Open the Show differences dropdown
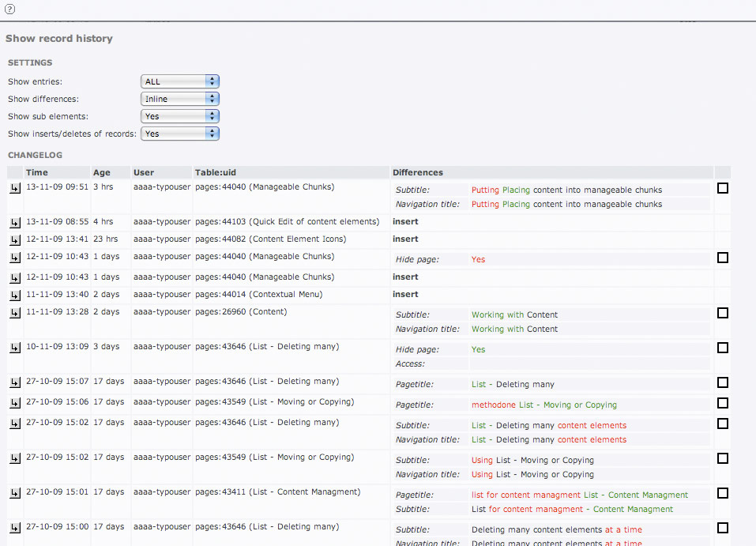756x546 pixels. tap(179, 99)
